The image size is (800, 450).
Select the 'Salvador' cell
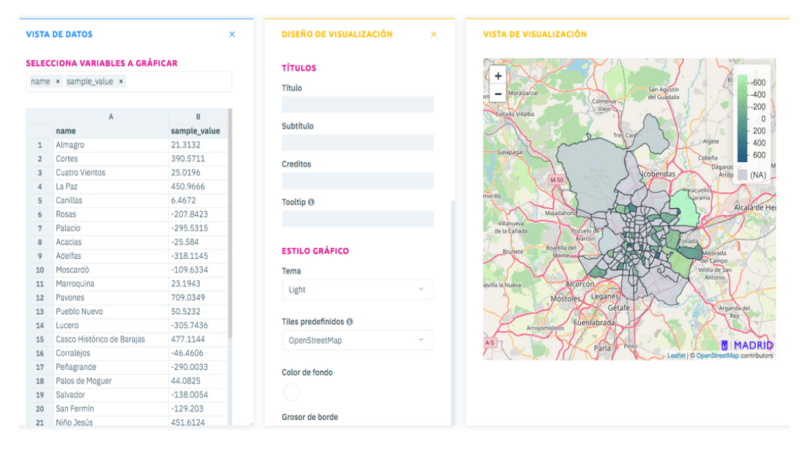coord(111,395)
